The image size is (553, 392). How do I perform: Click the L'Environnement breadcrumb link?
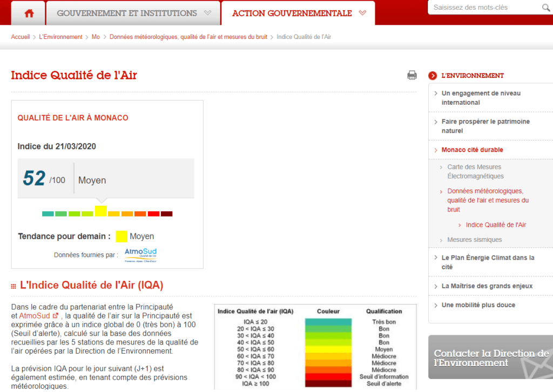click(x=60, y=37)
